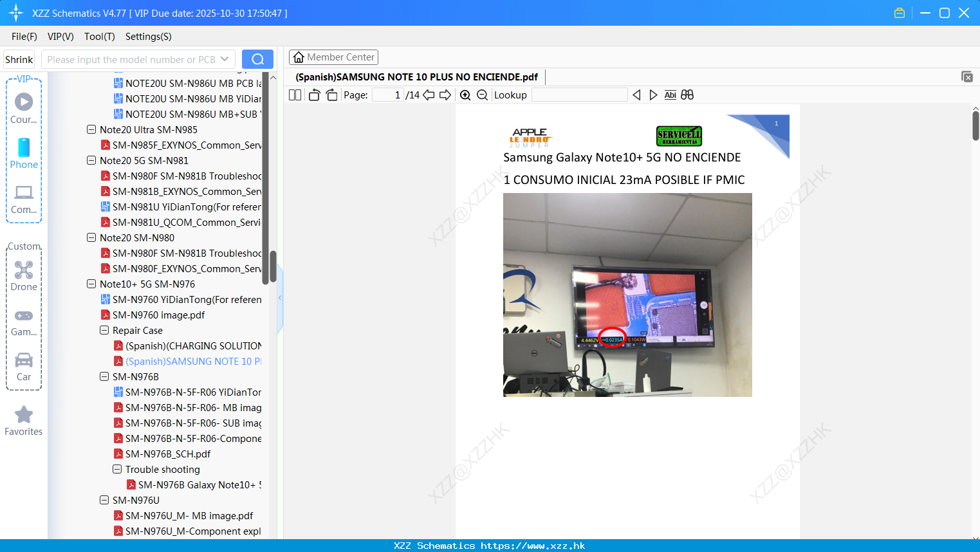This screenshot has width=980, height=552.
Task: Select the Car category icon
Action: (x=24, y=367)
